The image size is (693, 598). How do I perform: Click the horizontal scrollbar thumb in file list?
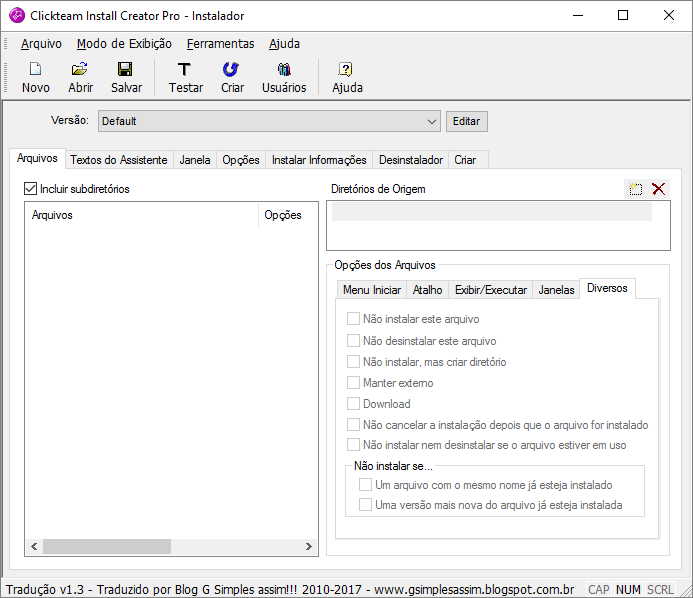(107, 547)
